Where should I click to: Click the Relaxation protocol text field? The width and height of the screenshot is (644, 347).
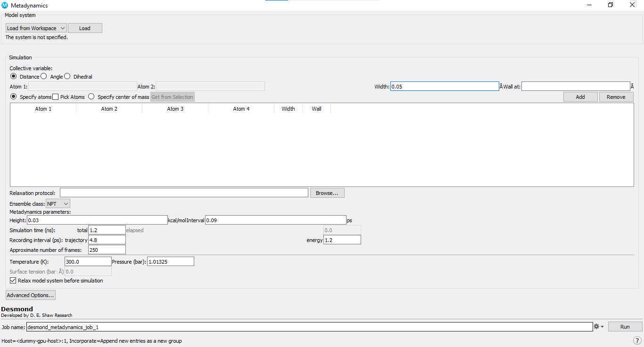tap(184, 193)
